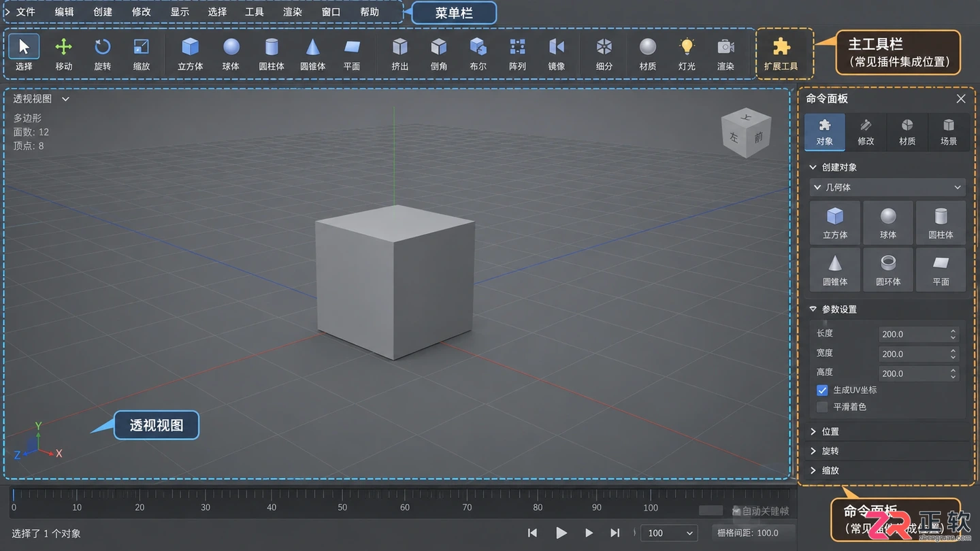This screenshot has height=551, width=980.
Task: Switch to the 场景 tab
Action: 949,132
